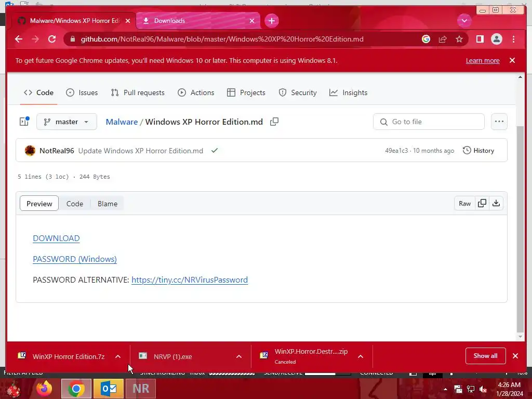Select the Preview view
This screenshot has height=399, width=532.
pos(39,204)
